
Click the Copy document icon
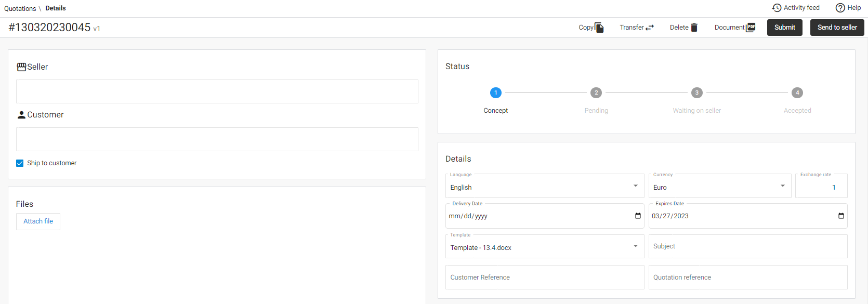(x=599, y=28)
